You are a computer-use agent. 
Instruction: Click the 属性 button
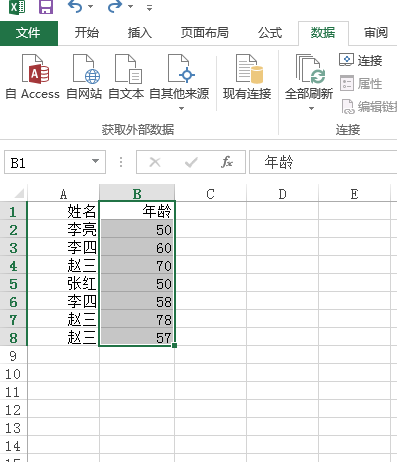point(361,83)
